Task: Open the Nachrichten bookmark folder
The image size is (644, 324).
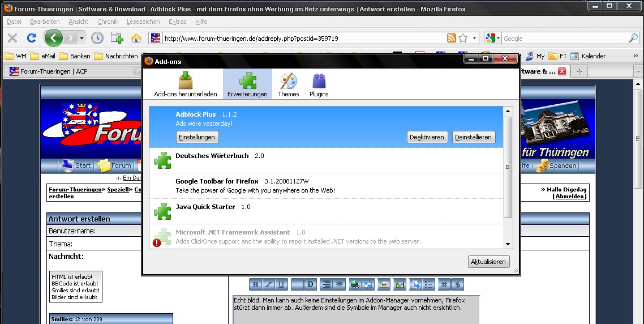Action: coord(116,56)
